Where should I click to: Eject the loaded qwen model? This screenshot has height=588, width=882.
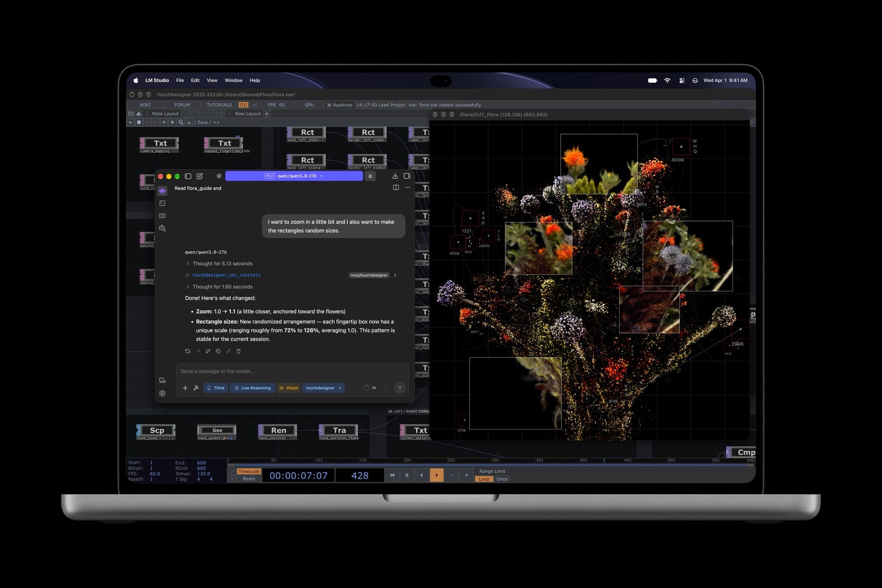[370, 176]
